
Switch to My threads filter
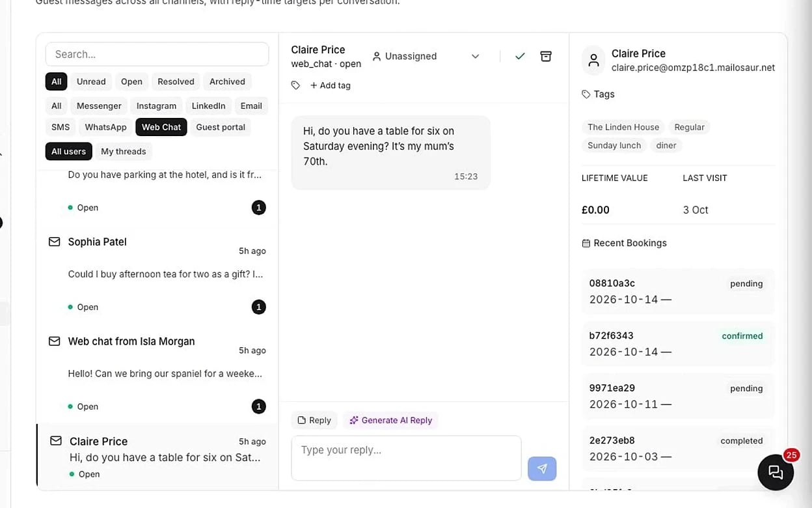pos(124,151)
